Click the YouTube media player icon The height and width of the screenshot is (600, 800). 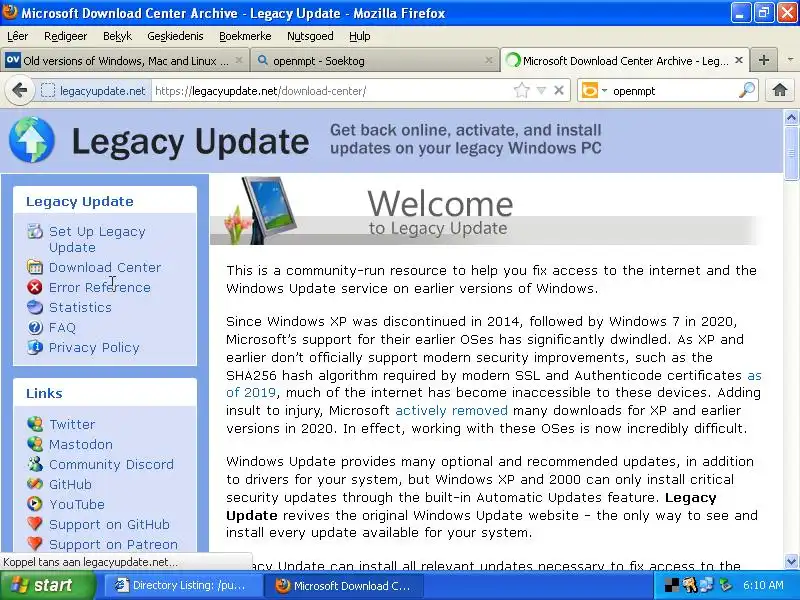(x=35, y=504)
